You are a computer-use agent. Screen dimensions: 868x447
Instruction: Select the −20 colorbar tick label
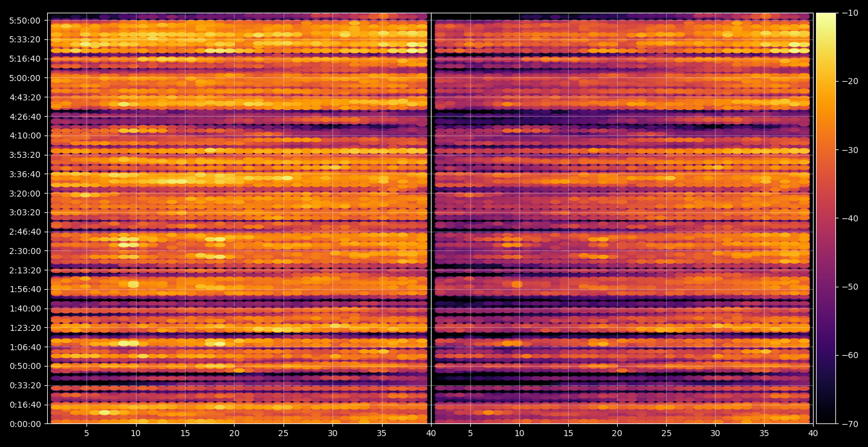[x=849, y=82]
